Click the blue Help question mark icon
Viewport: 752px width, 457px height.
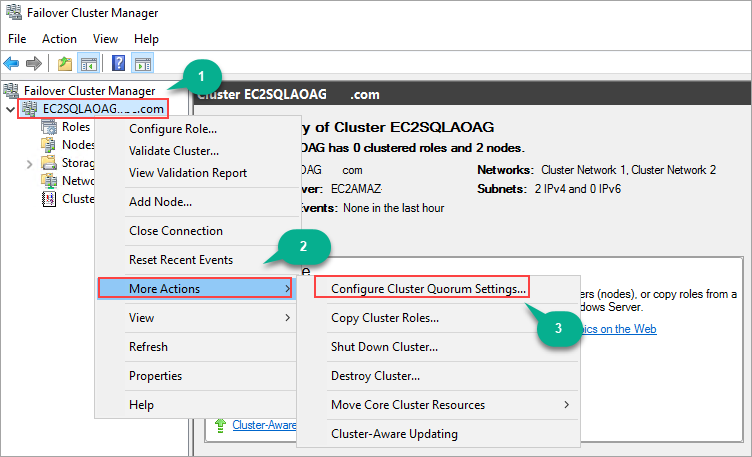118,63
